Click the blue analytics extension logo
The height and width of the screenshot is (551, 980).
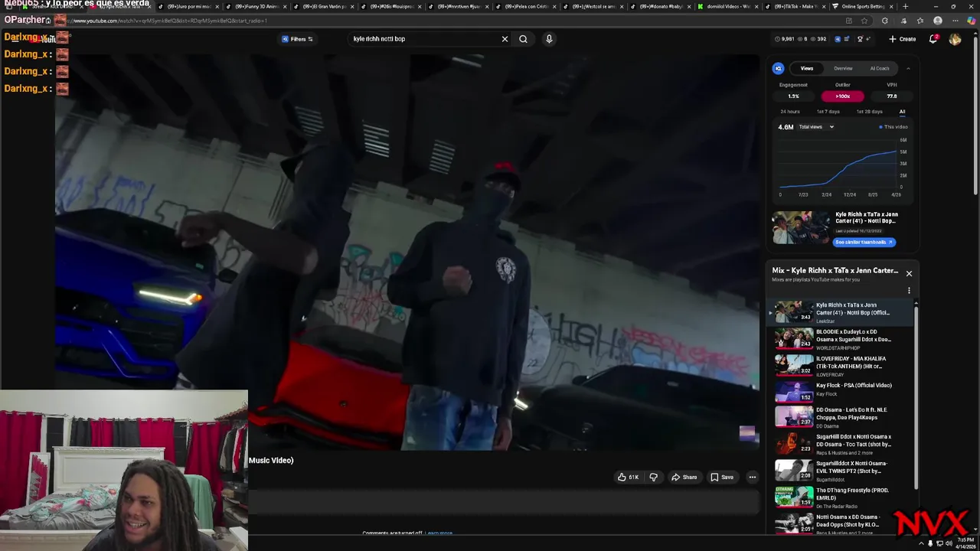[778, 68]
